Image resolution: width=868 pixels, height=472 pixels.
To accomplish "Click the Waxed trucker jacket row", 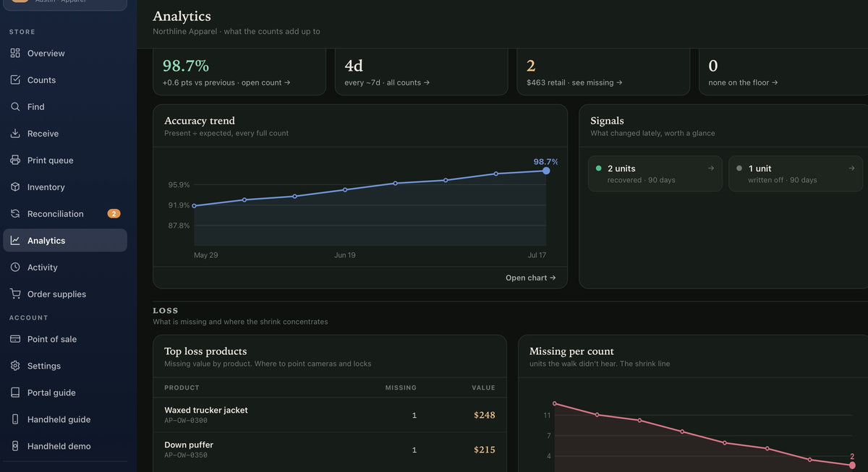I will (330, 415).
